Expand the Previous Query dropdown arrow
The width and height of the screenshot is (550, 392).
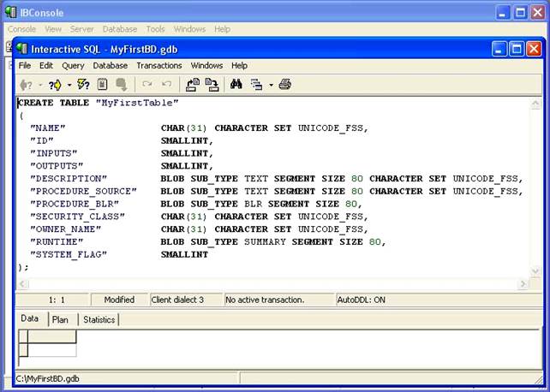(39, 84)
